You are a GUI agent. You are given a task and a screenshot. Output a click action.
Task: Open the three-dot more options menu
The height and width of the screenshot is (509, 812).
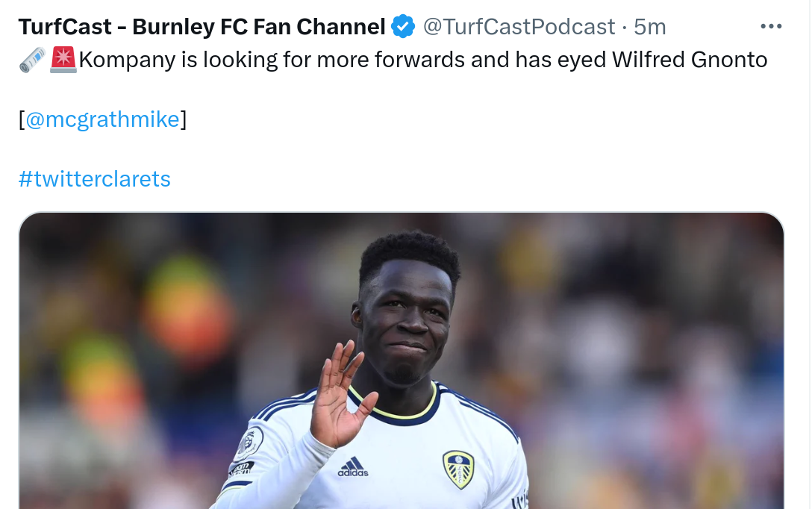point(770,26)
